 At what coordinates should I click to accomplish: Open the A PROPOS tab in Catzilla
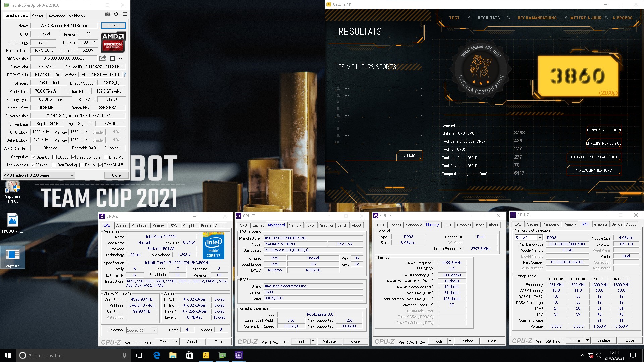(x=623, y=18)
